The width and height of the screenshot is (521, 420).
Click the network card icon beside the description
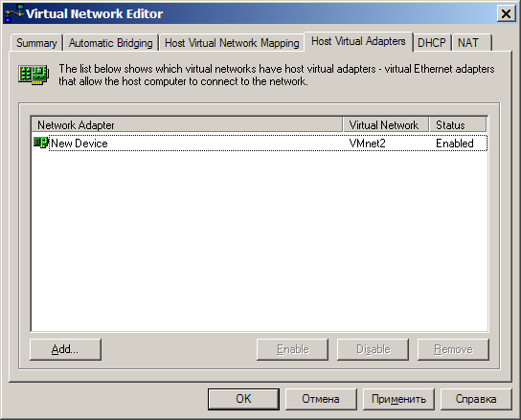34,75
